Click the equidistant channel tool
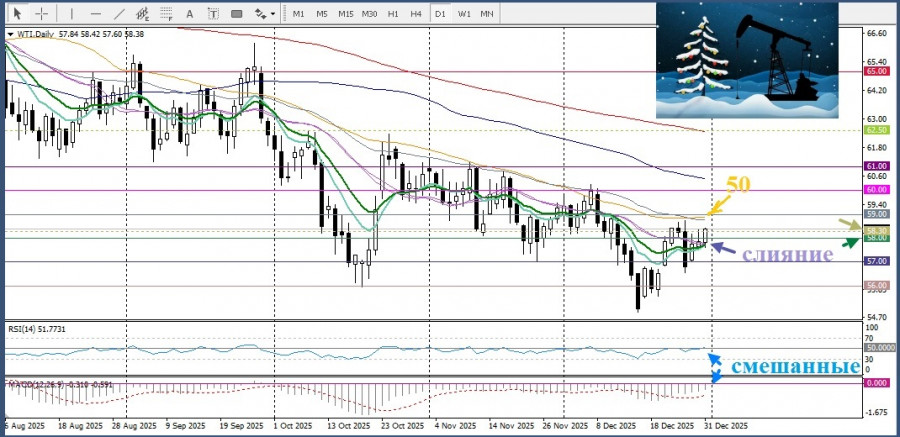The height and width of the screenshot is (437, 900). 145,13
